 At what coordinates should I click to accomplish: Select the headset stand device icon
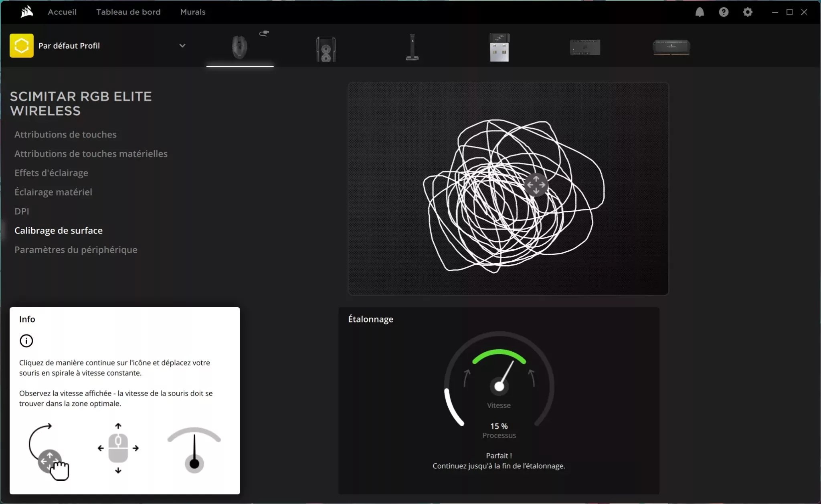pos(412,47)
